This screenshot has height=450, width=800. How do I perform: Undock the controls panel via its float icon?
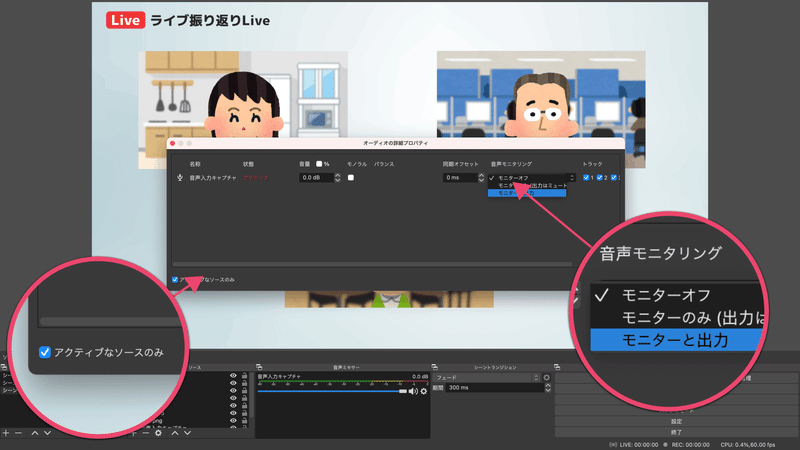coord(557,367)
